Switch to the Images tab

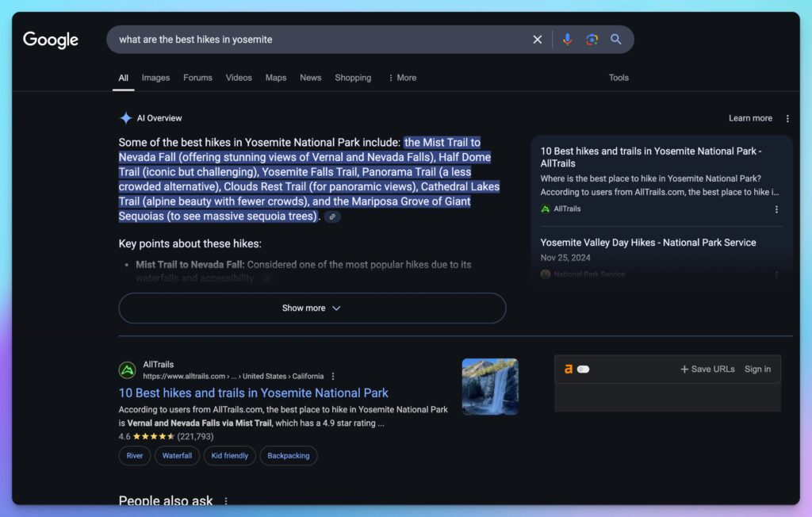coord(155,78)
